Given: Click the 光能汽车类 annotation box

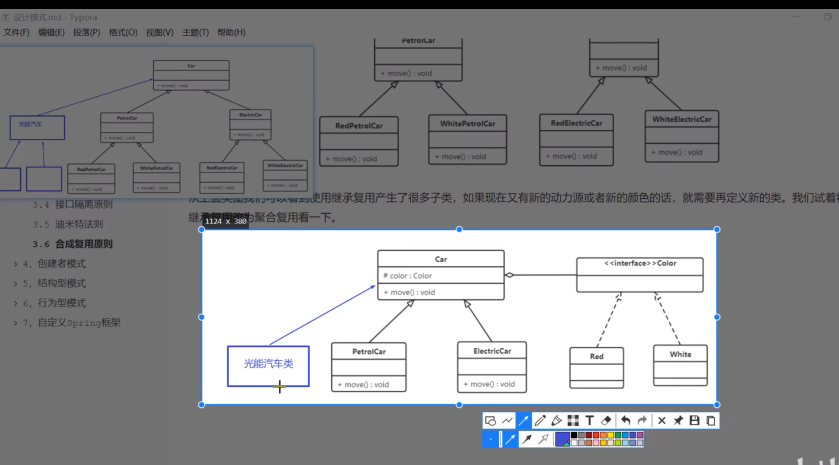Looking at the screenshot, I should (x=268, y=366).
